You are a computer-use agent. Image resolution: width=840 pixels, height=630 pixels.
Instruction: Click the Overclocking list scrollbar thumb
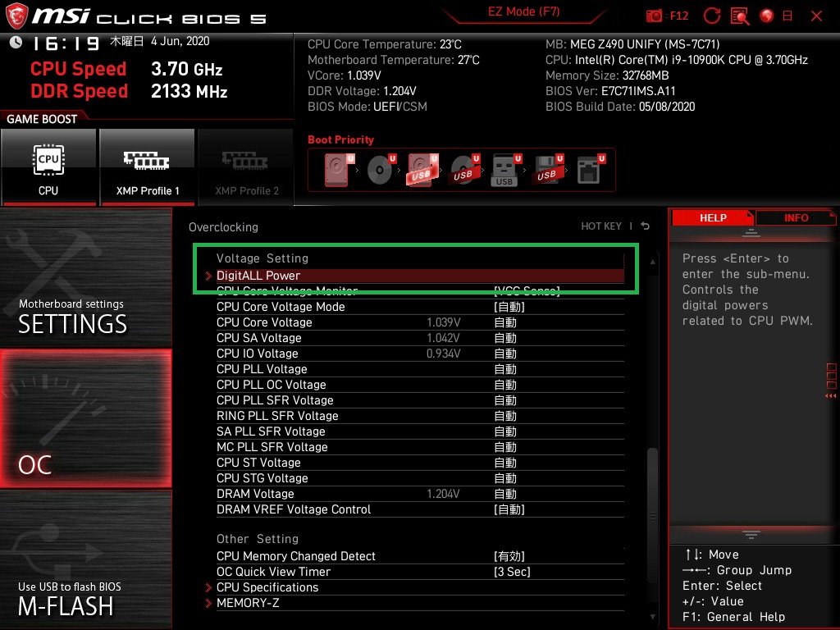click(652, 515)
